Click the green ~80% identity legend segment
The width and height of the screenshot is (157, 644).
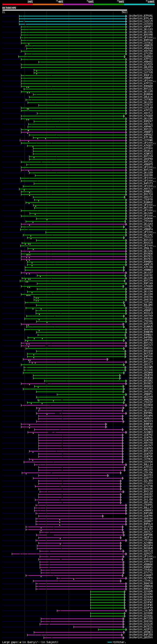[x=109, y=4]
